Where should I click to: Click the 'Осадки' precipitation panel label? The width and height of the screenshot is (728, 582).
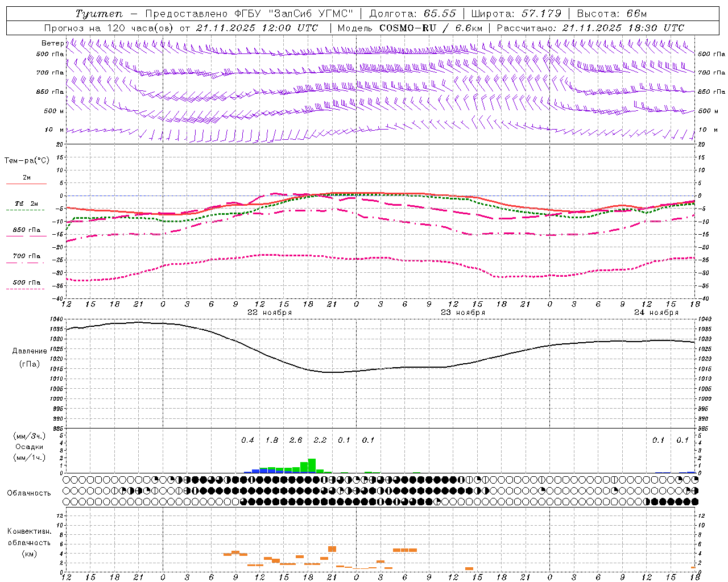30,447
